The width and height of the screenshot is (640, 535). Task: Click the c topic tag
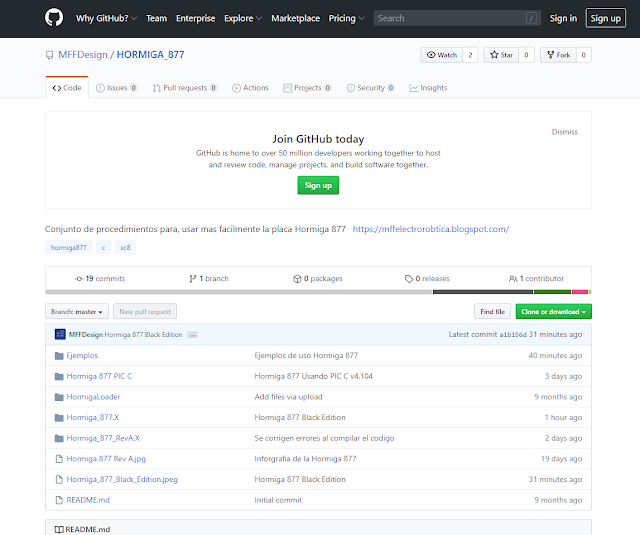(x=103, y=247)
